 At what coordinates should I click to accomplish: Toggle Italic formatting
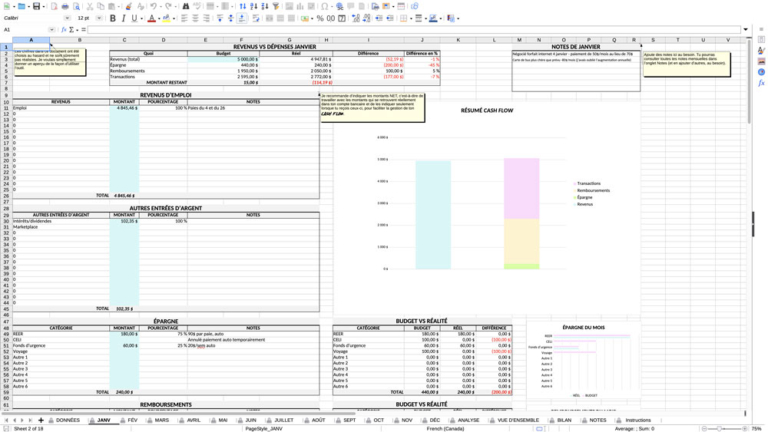coord(123,19)
